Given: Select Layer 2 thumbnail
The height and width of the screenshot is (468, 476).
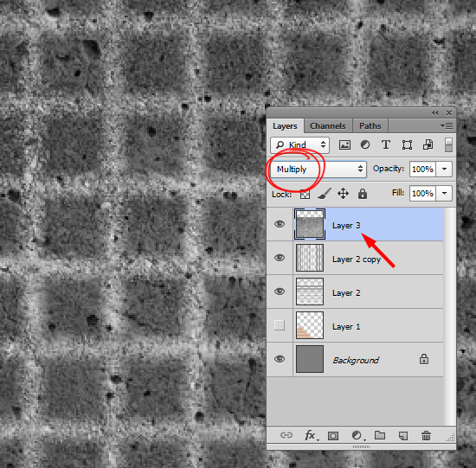Looking at the screenshot, I should (x=310, y=292).
